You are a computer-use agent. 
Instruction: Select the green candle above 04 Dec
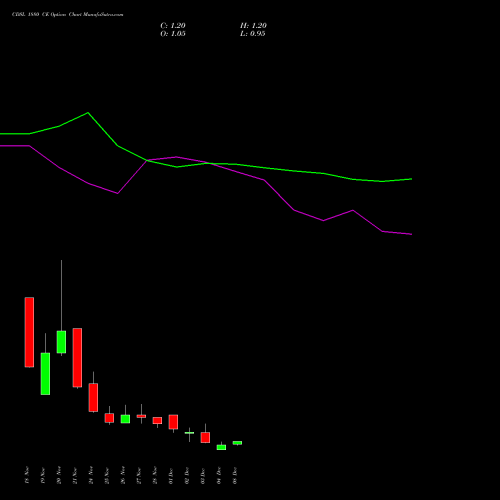click(221, 447)
